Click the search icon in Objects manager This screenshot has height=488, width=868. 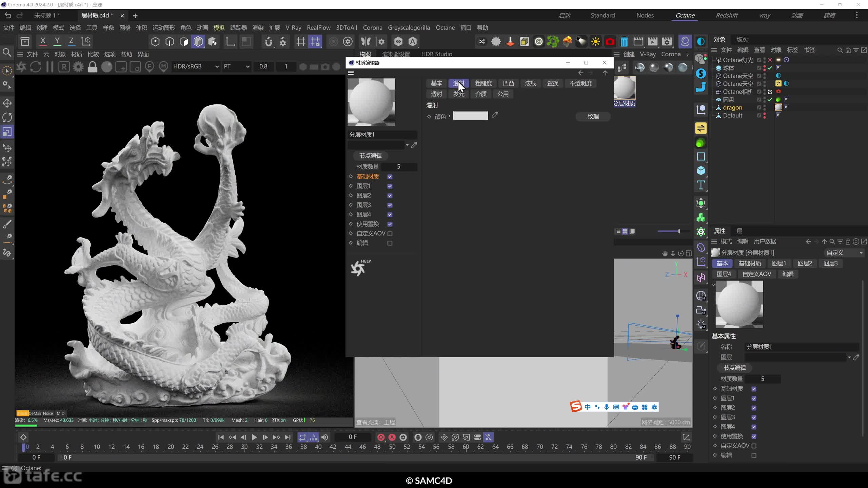[x=840, y=50]
